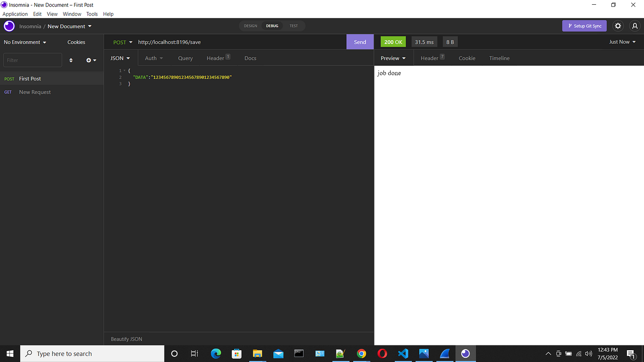Click the battery tray icon
Viewport: 644px width, 362px height.
[569, 353]
